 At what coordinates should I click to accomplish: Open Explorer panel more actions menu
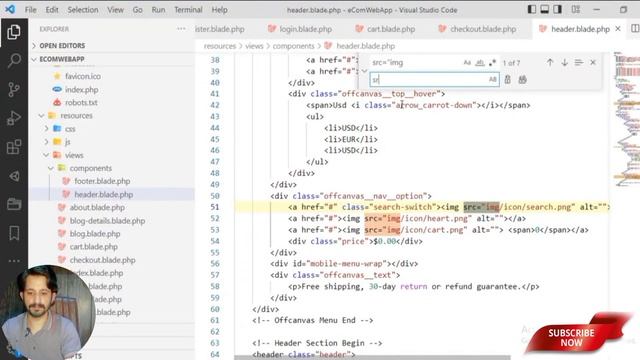pyautogui.click(x=181, y=29)
